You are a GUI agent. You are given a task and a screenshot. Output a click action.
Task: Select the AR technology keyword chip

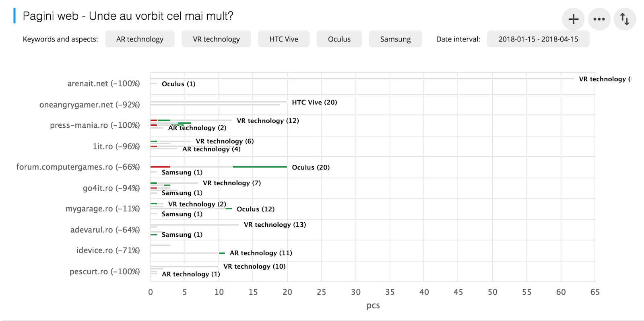coord(140,39)
